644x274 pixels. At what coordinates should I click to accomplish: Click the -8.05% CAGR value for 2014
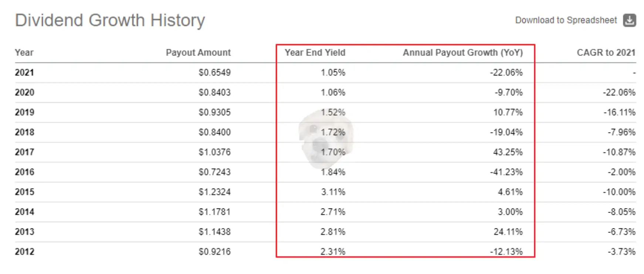coord(620,212)
